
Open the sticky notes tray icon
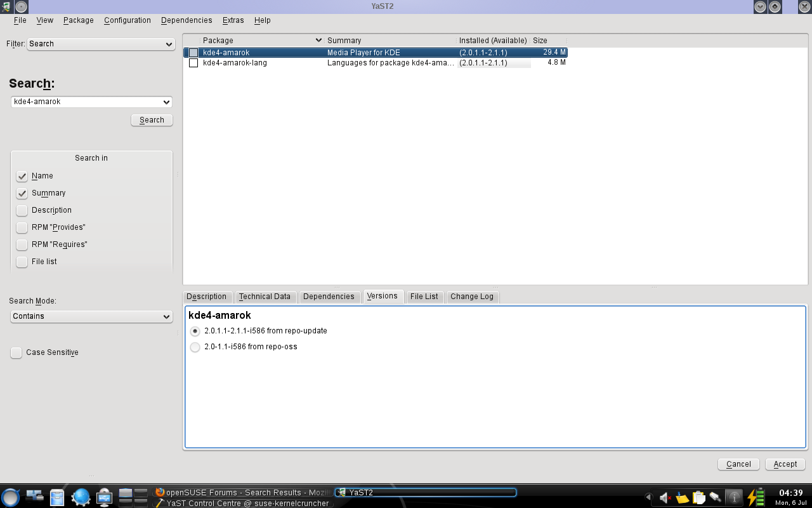(x=682, y=498)
